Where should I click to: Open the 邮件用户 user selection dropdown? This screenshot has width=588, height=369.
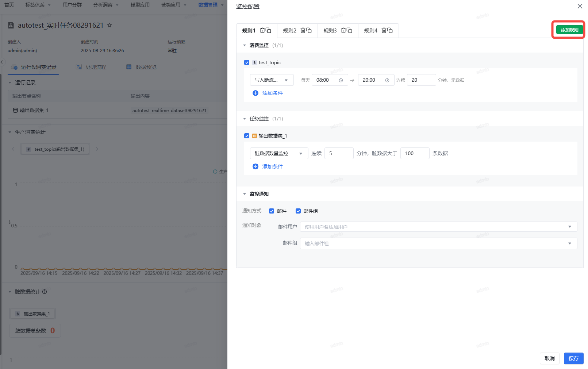[x=438, y=227]
